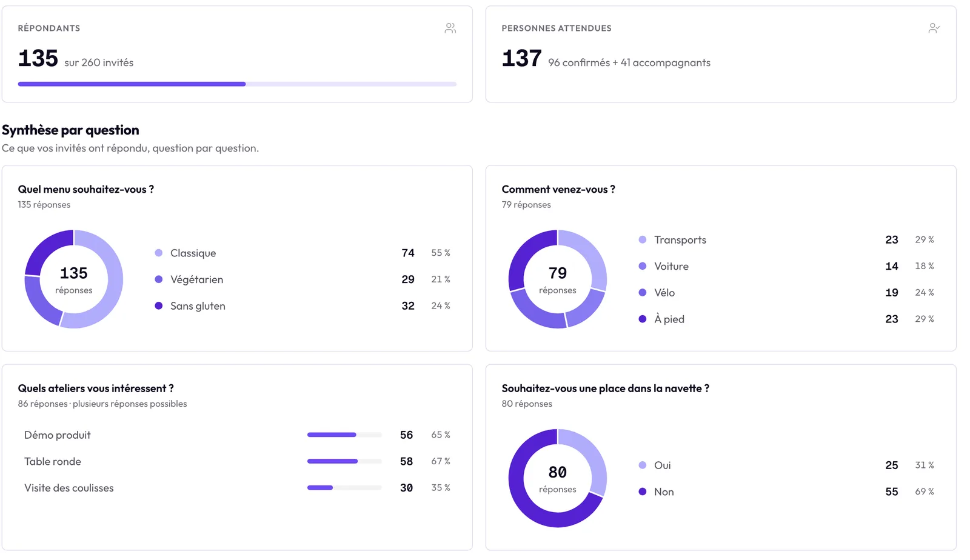Click the 'Classique' label
Screen dimensions: 970x560
pyautogui.click(x=193, y=253)
